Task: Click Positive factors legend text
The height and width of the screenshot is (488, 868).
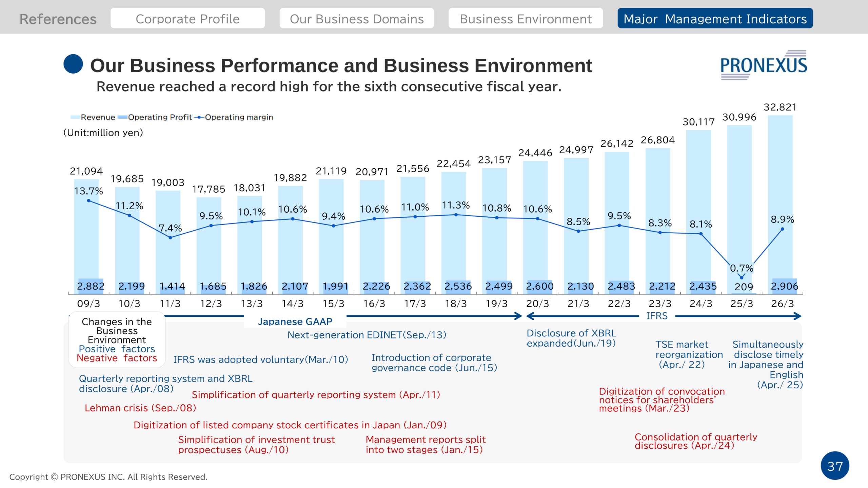Action: [x=117, y=349]
